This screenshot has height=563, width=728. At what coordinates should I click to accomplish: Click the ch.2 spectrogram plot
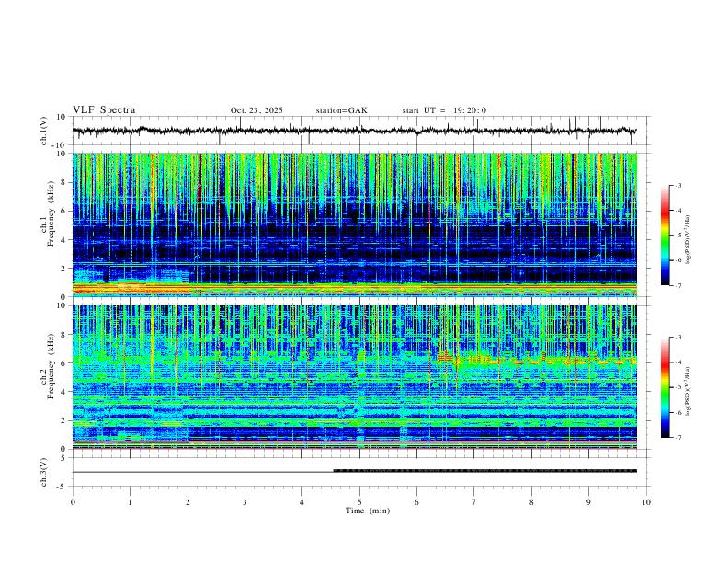[x=354, y=377]
